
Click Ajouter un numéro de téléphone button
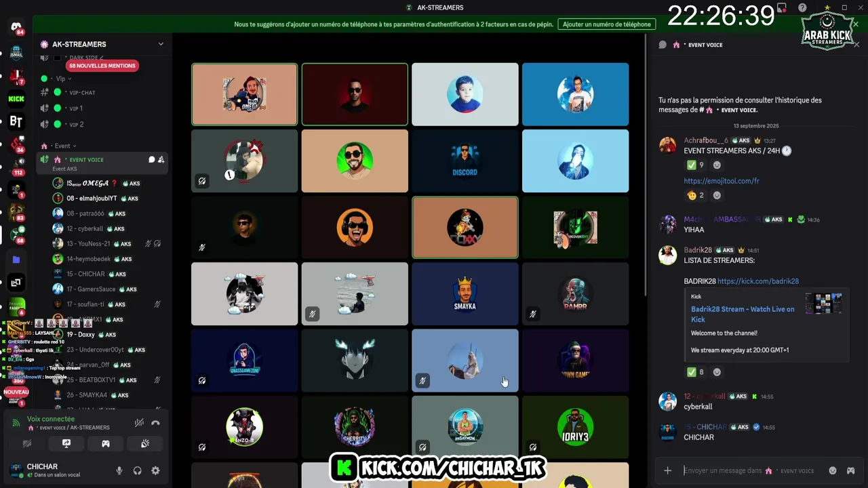[607, 24]
